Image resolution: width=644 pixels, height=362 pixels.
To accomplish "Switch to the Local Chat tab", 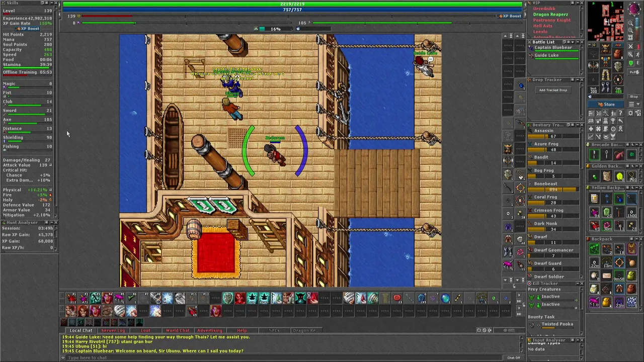I will 81,330.
